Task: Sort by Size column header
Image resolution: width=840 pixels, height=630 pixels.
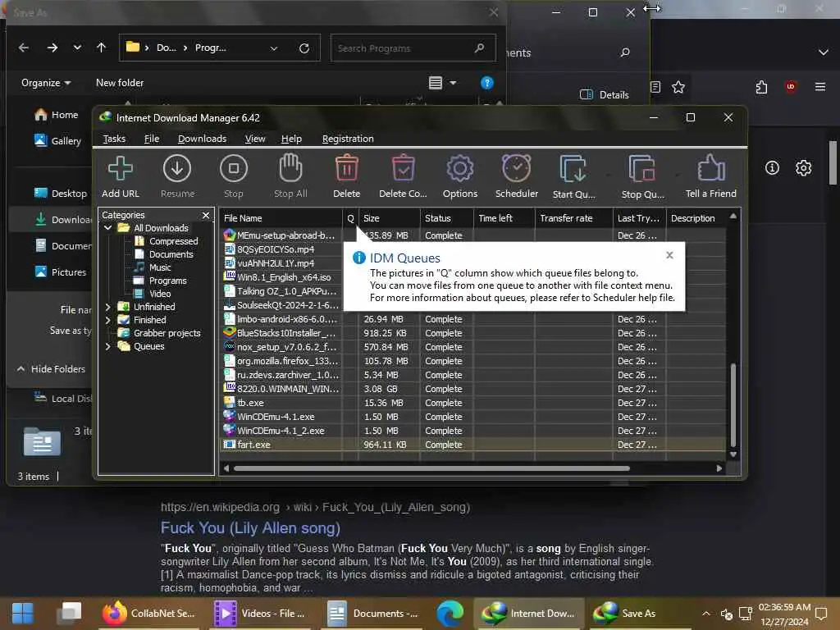Action: point(390,218)
